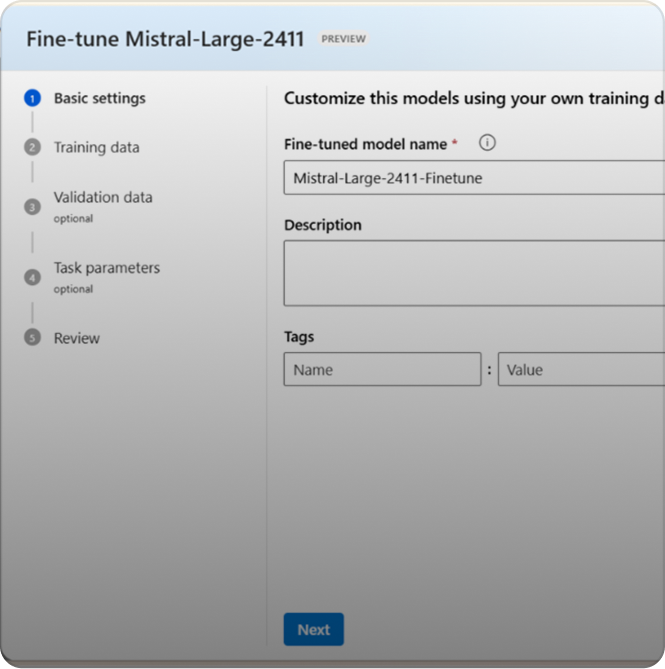Click the 'Customize this models' heading
The image size is (665, 669).
474,98
